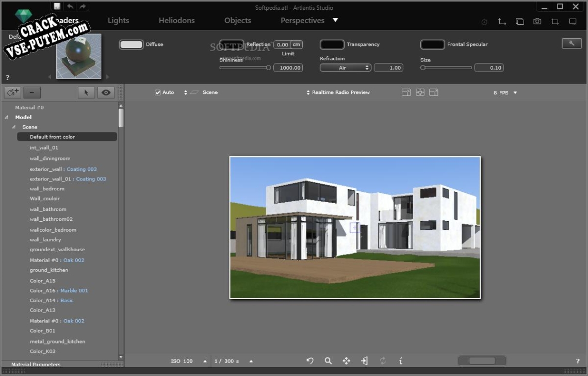Click the overlapping windows icon in top toolbar
Screen dimensions: 588x376
(520, 22)
